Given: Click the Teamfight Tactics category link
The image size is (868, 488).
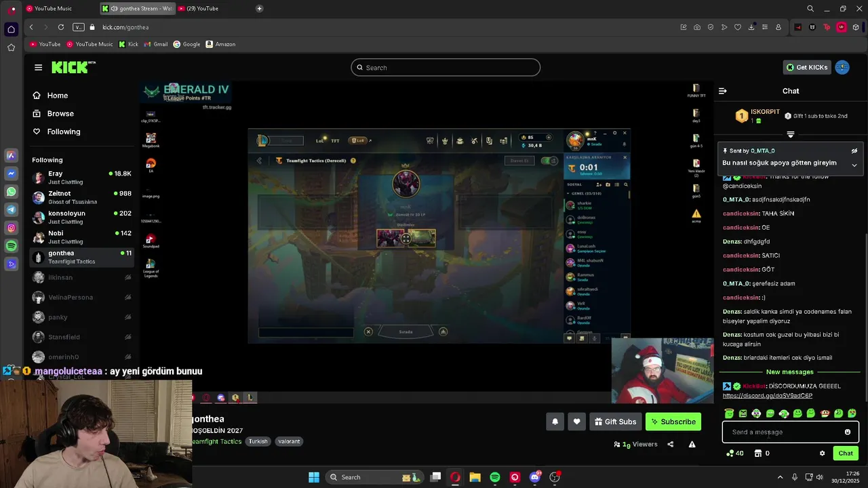Looking at the screenshot, I should (x=216, y=441).
